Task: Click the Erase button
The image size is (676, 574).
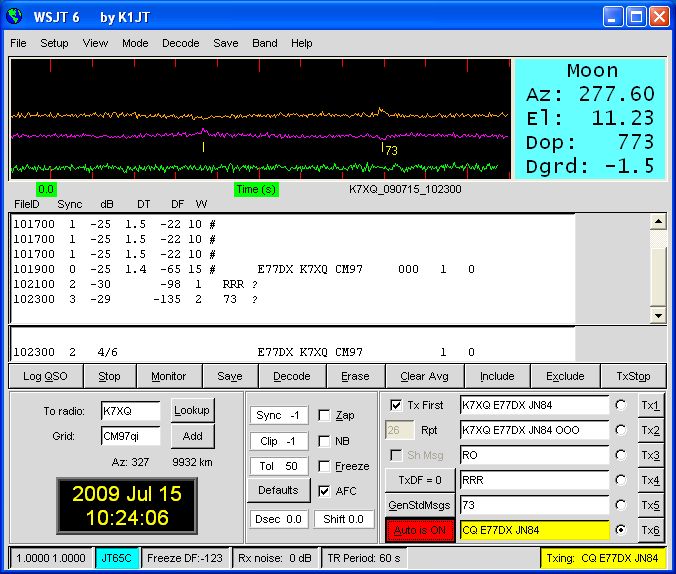Action: (x=355, y=376)
